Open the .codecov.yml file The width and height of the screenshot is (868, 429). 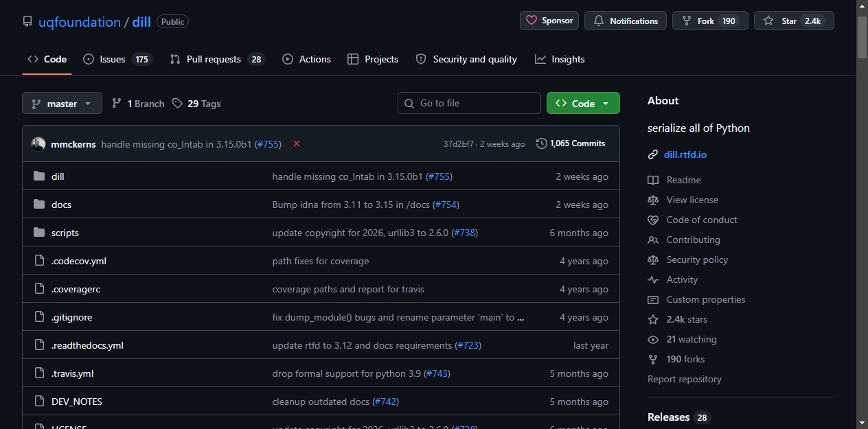point(79,261)
